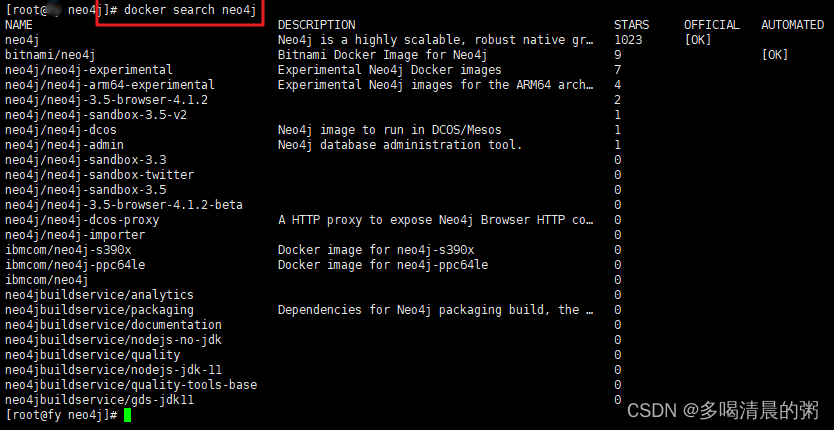Click the neo4j/neo4j-admin image name
The height and width of the screenshot is (430, 834).
point(64,144)
